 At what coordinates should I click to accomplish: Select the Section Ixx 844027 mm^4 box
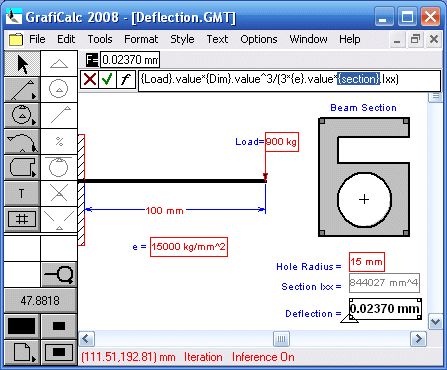pyautogui.click(x=384, y=283)
